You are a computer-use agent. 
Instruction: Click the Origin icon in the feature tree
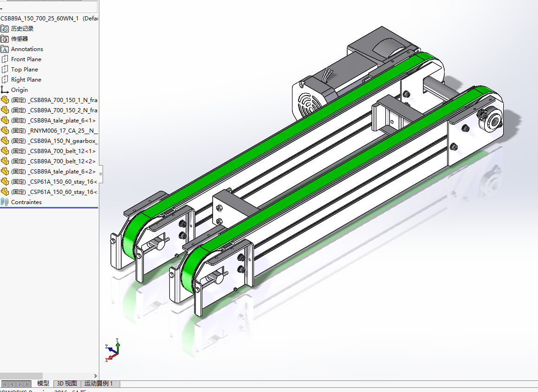tap(5, 90)
